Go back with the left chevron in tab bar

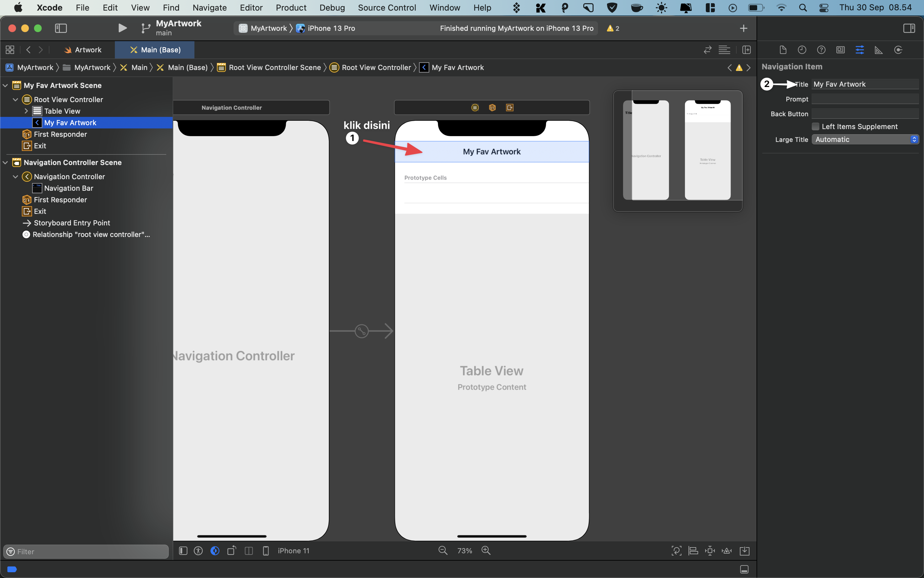click(x=28, y=50)
